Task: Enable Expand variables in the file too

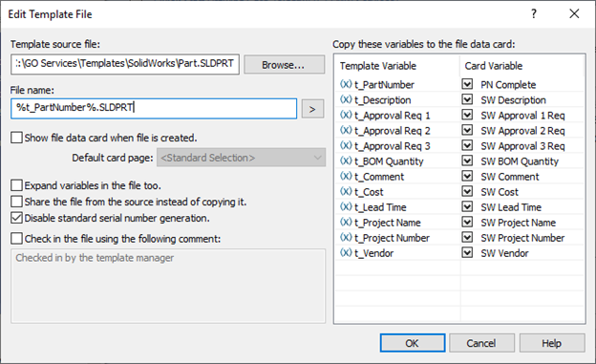Action: tap(17, 185)
